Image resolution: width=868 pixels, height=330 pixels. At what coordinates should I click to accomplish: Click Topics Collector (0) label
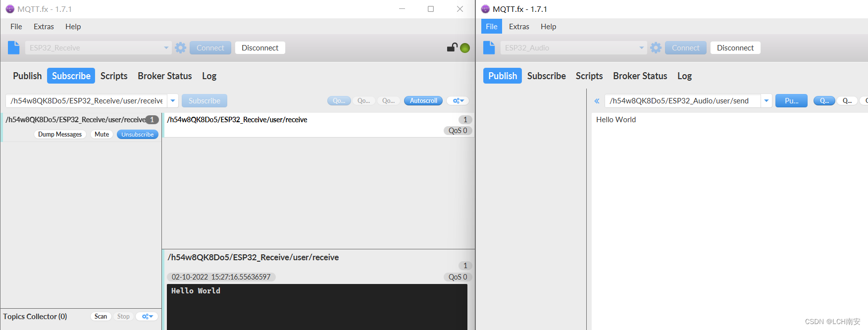point(35,317)
